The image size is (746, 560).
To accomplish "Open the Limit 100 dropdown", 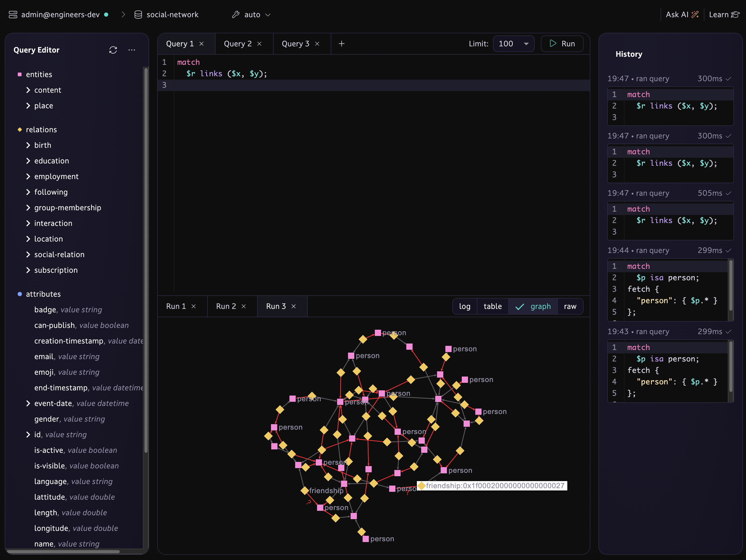I will tap(513, 43).
